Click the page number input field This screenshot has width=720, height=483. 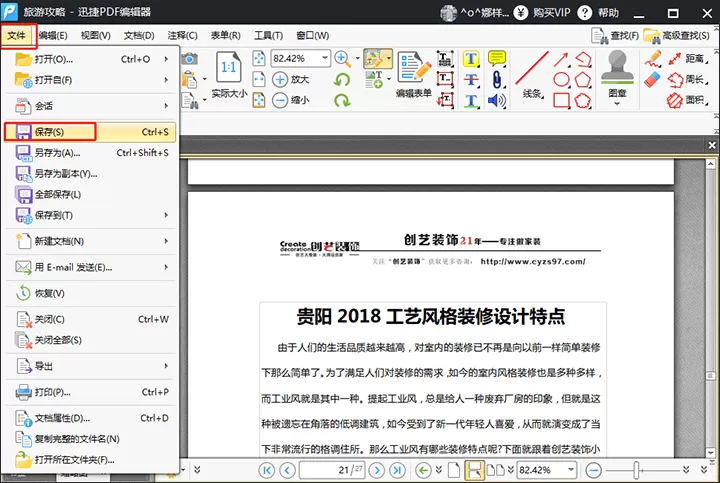(x=332, y=470)
